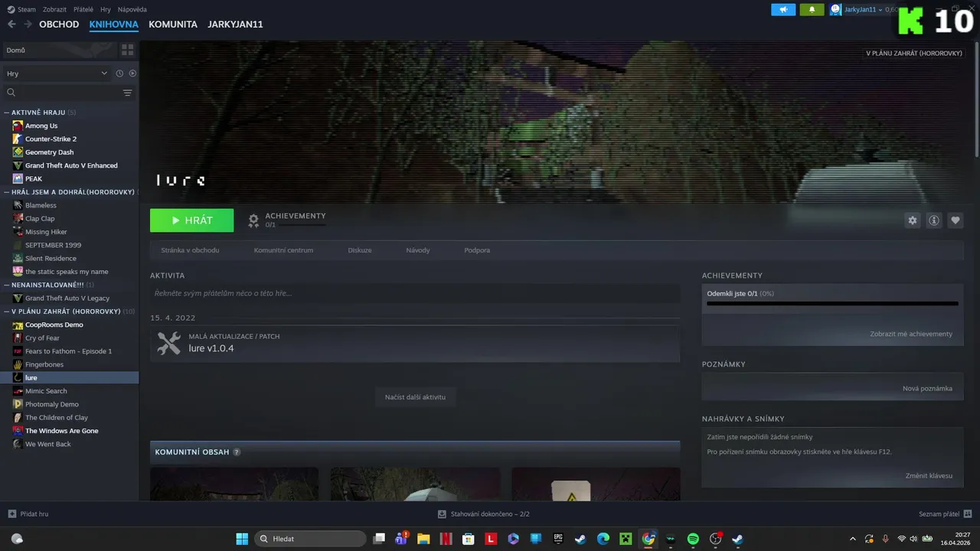The height and width of the screenshot is (551, 980).
Task: Click the Domů home button
Action: click(59, 50)
